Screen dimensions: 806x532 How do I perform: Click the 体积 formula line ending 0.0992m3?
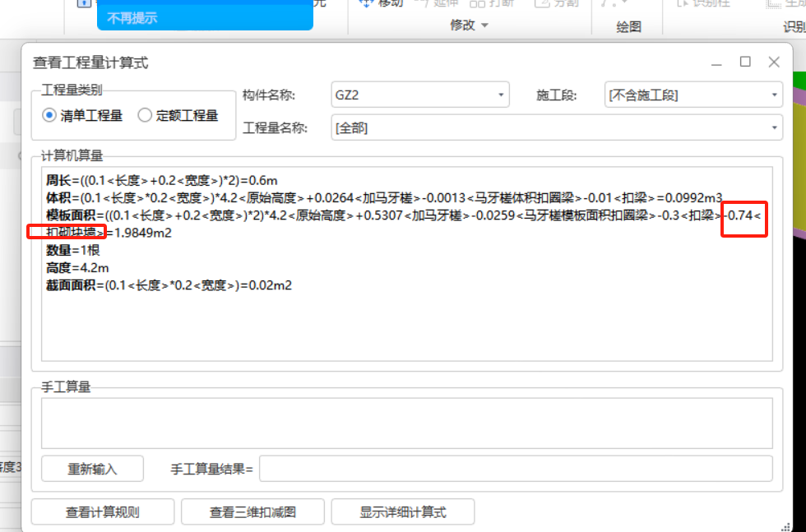point(384,197)
